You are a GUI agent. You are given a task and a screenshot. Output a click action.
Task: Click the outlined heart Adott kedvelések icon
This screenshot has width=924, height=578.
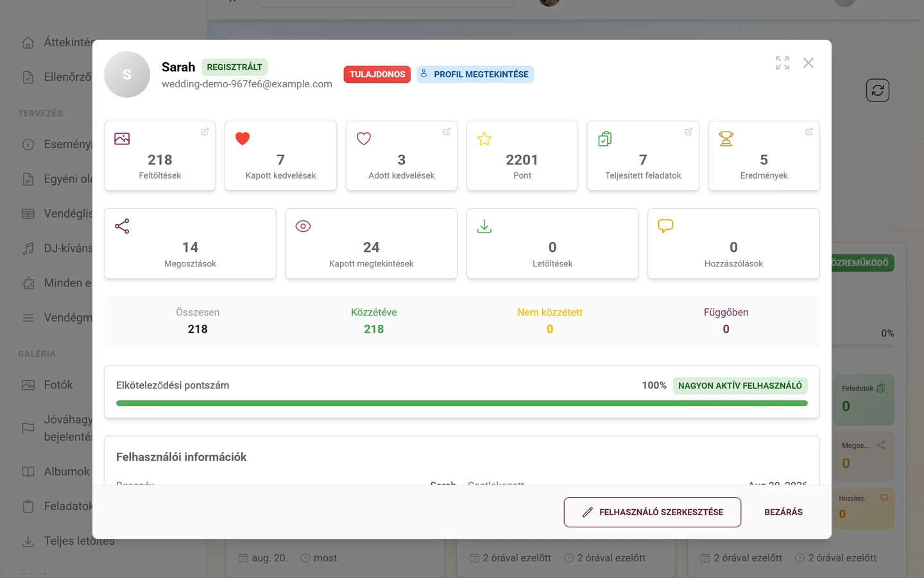(x=364, y=139)
